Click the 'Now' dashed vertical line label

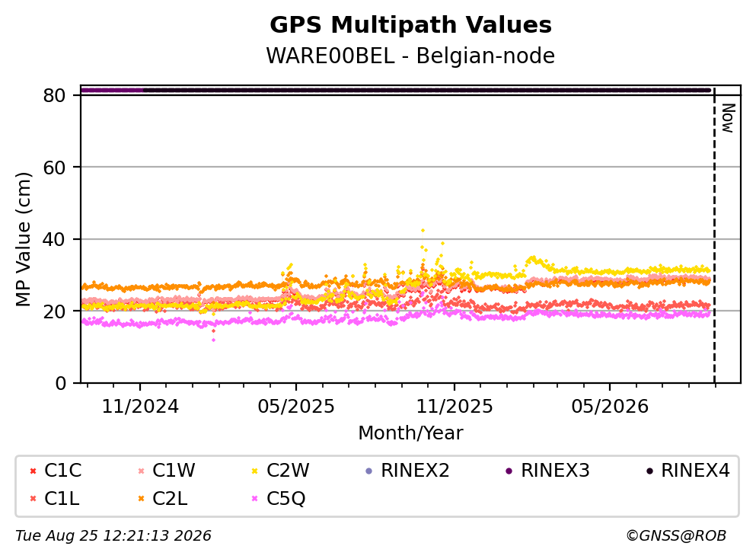(728, 118)
